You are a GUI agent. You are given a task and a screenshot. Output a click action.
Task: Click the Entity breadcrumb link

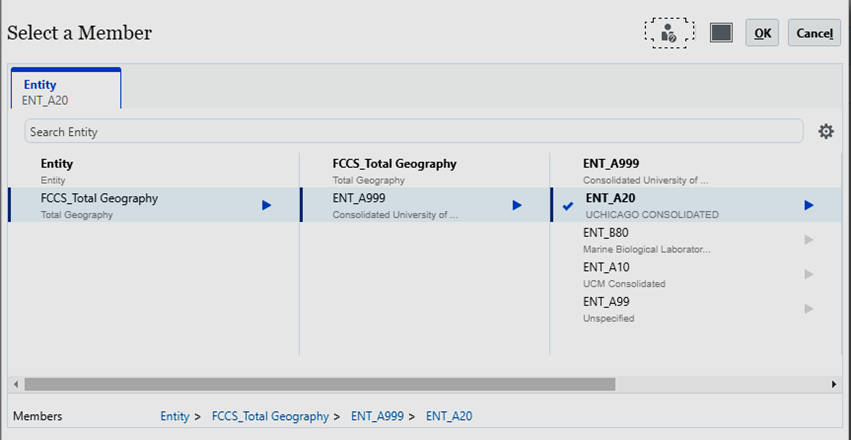tap(175, 416)
